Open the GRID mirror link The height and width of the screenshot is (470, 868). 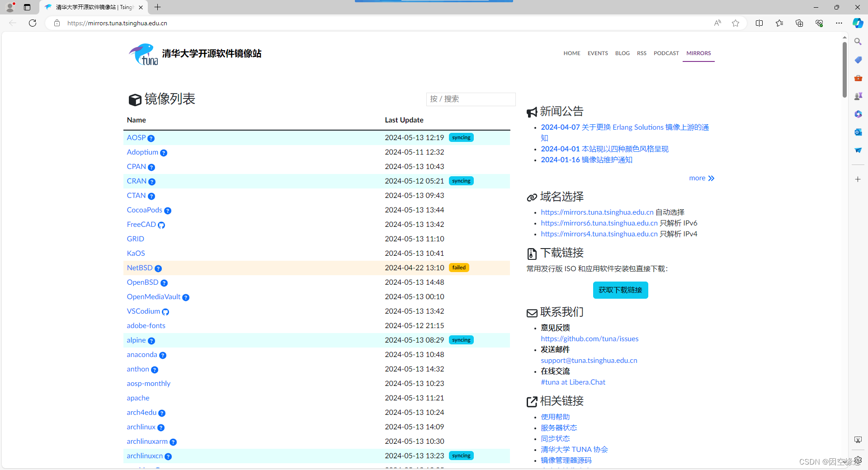[x=135, y=239]
